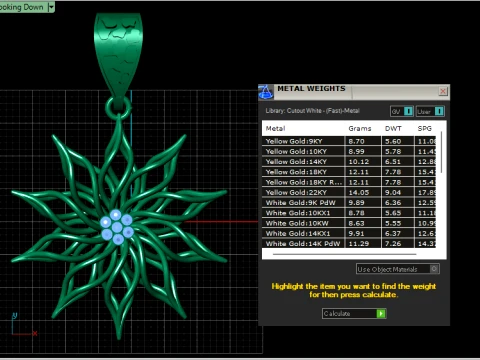Screen dimensions: 480x360
Task: Select the White Gold:14KX1 row
Action: pyautogui.click(x=349, y=234)
